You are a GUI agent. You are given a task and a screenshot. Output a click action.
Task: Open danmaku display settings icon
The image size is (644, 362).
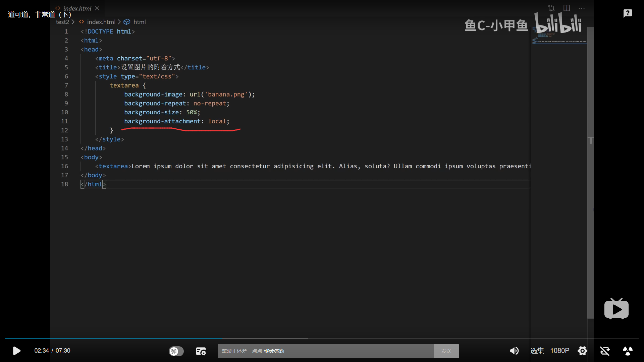(201, 351)
